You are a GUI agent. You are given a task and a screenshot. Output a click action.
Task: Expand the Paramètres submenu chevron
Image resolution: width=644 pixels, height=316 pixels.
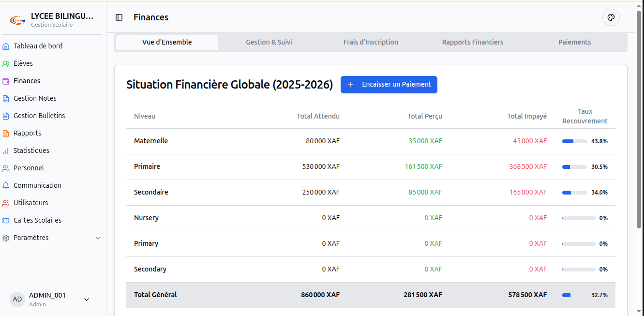98,238
